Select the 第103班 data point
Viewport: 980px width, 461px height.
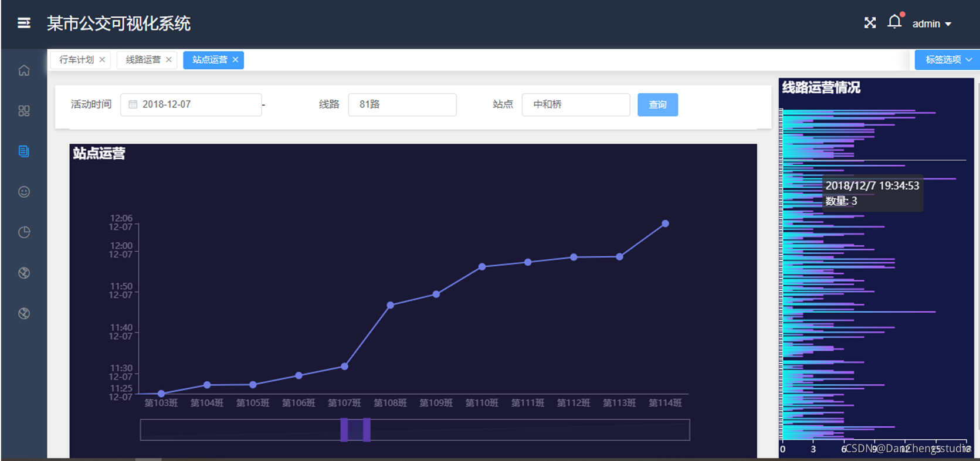pyautogui.click(x=161, y=394)
